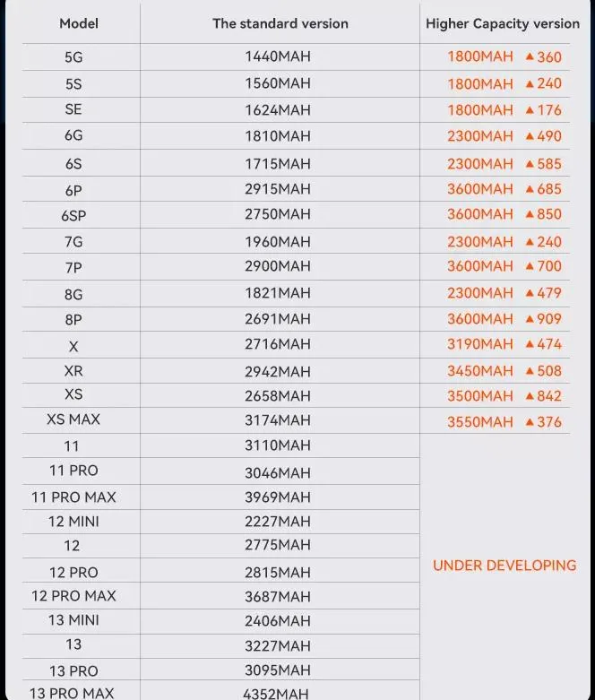Click the Higher Capacity version header
The width and height of the screenshot is (595, 700).
click(502, 23)
